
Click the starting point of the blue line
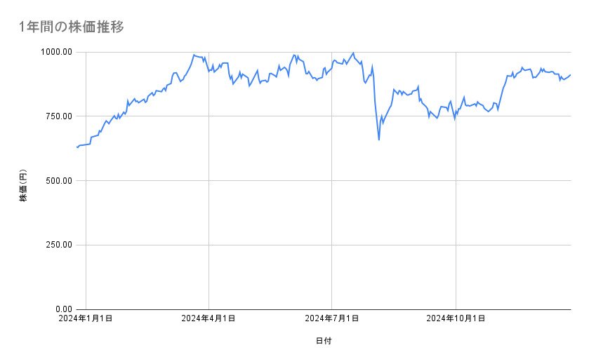point(77,147)
